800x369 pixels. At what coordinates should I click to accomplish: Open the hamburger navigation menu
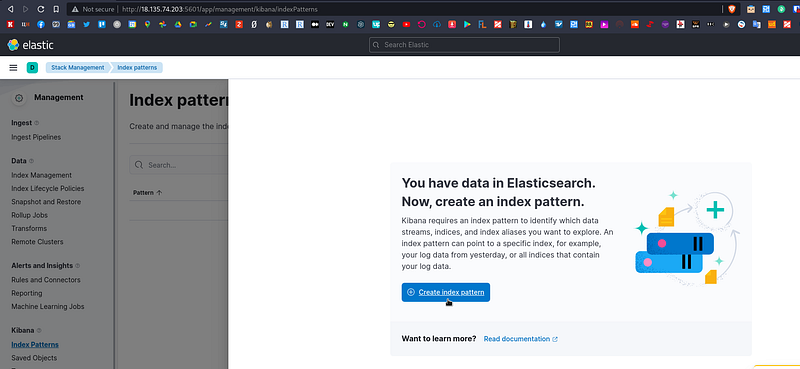[13, 67]
